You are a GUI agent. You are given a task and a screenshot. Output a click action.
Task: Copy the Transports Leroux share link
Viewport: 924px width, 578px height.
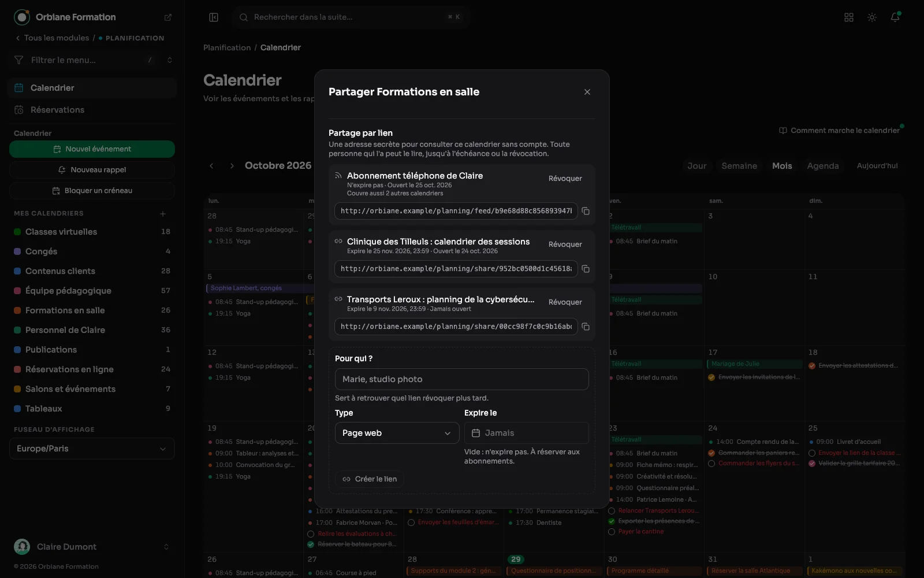586,327
